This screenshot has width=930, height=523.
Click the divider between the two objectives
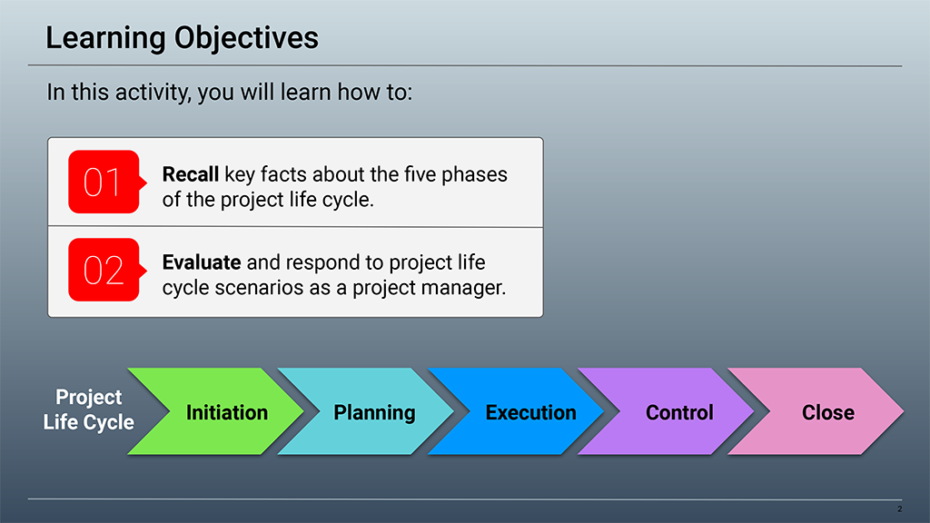click(295, 227)
